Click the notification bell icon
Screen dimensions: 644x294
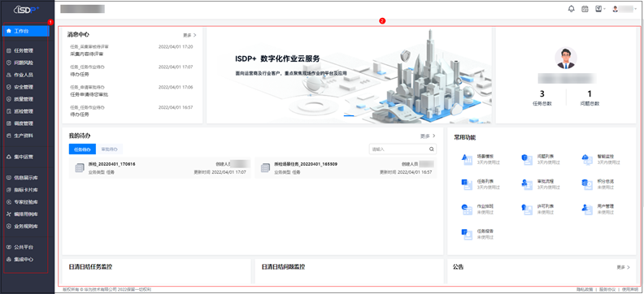point(572,9)
